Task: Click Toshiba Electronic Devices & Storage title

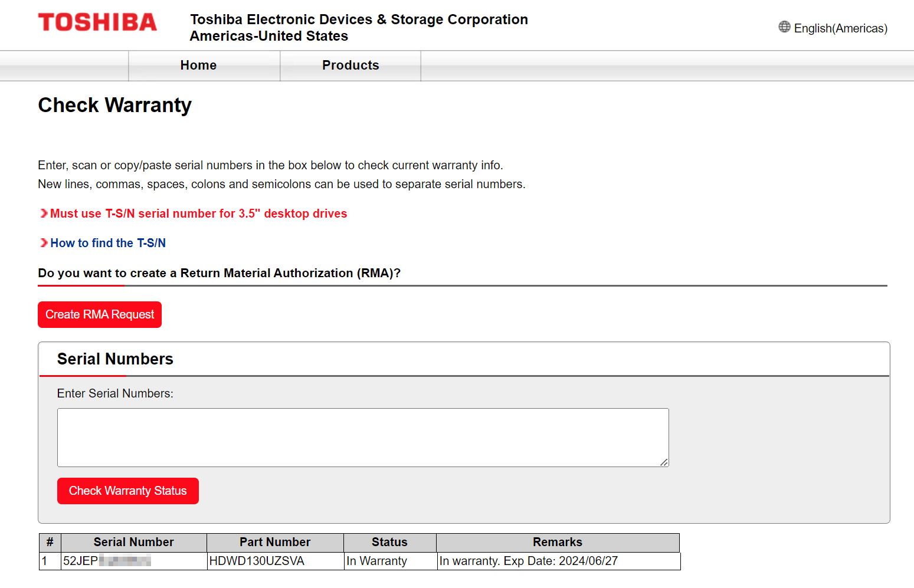Action: click(x=359, y=28)
